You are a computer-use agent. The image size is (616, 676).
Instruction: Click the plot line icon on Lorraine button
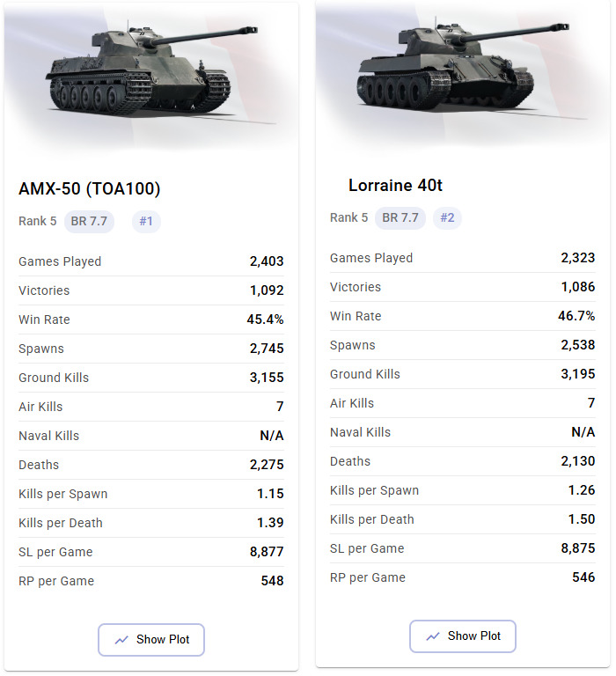(433, 636)
